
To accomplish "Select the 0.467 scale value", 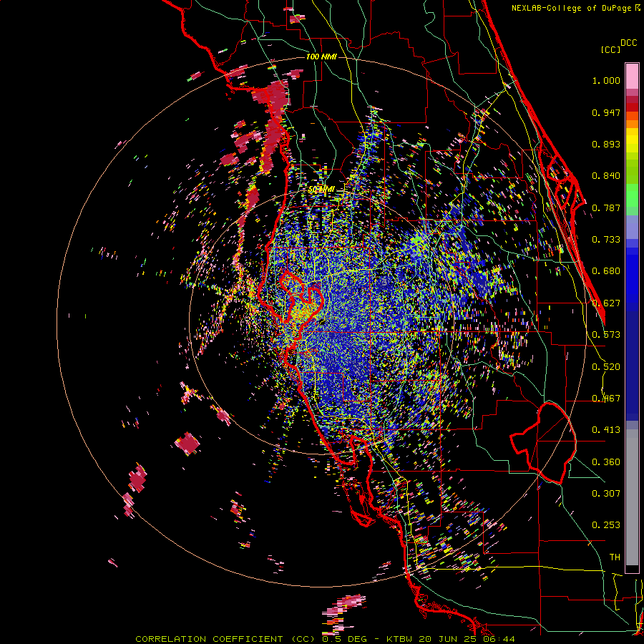I will [x=606, y=399].
